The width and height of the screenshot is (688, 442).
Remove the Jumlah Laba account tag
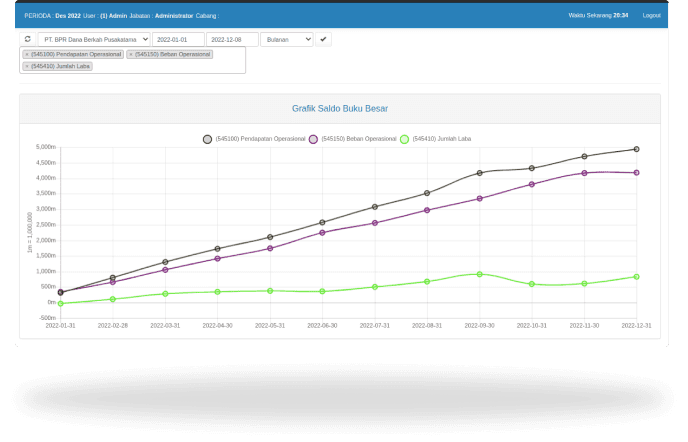[27, 66]
